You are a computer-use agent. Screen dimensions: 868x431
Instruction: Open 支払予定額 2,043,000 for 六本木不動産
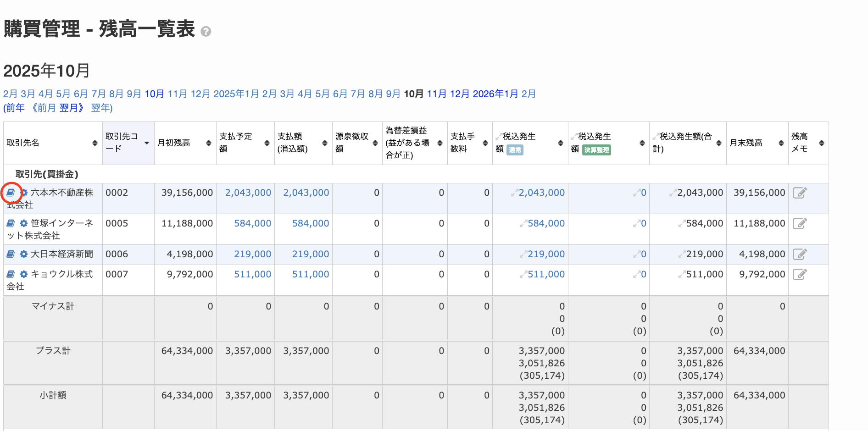[x=248, y=193]
